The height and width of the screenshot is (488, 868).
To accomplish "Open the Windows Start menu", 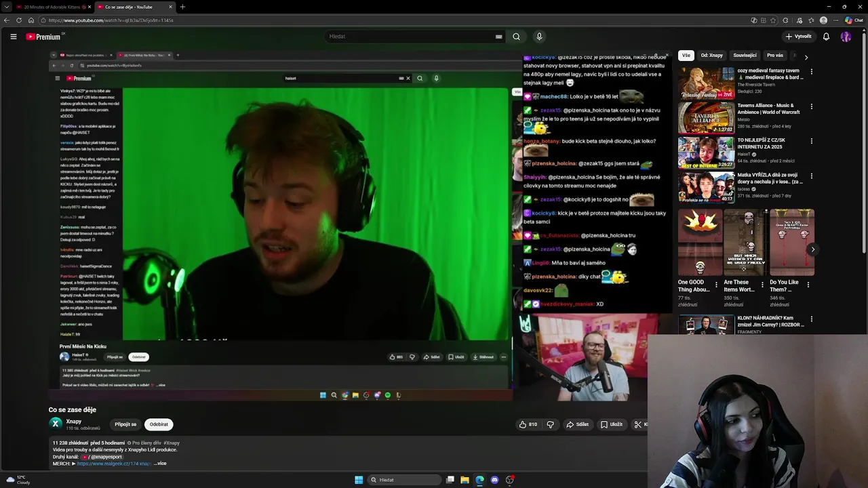I will tap(359, 480).
